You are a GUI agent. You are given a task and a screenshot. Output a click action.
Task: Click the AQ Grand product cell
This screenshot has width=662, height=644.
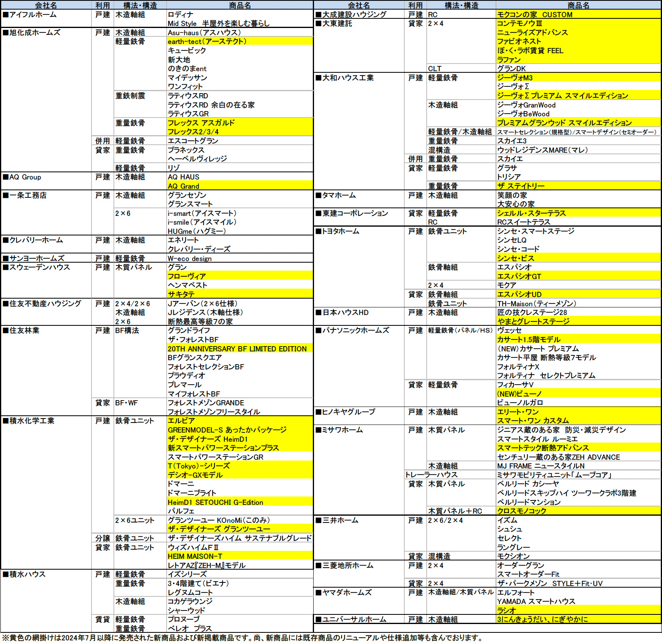[x=239, y=186]
